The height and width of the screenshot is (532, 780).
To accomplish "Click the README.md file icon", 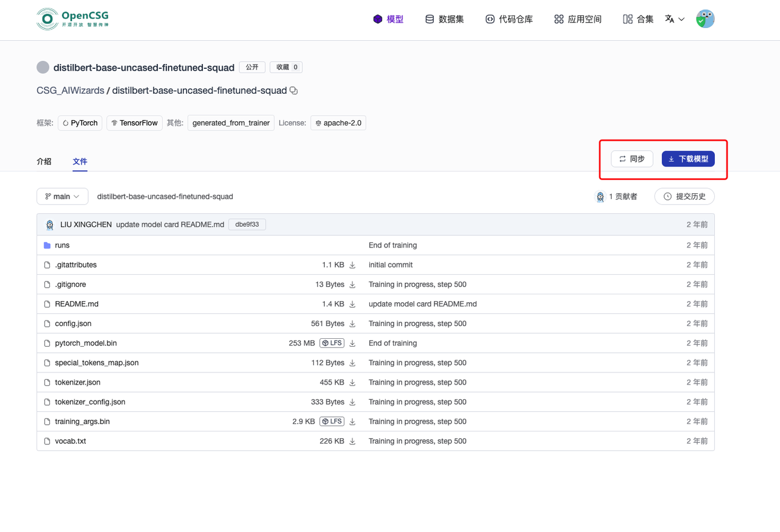I will 47,304.
